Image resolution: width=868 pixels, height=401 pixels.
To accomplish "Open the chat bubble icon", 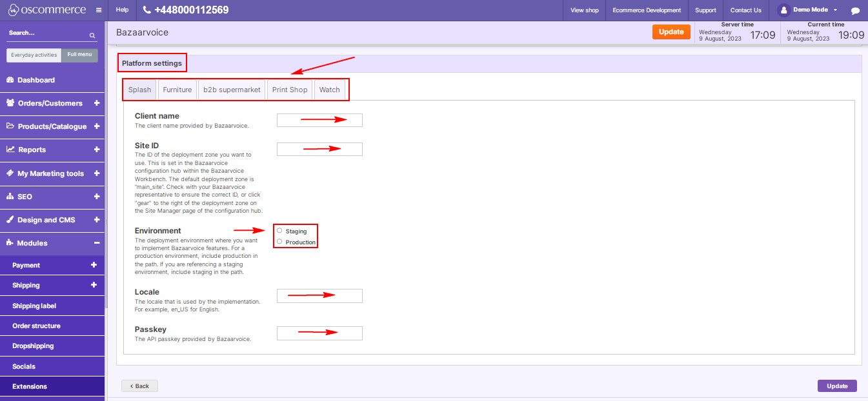I will pyautogui.click(x=855, y=10).
